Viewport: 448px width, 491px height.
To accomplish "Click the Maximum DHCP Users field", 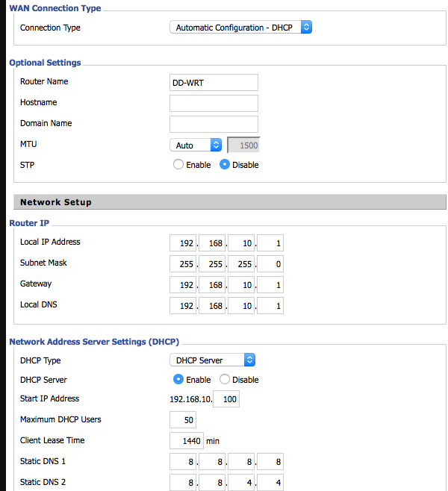I will pos(183,420).
